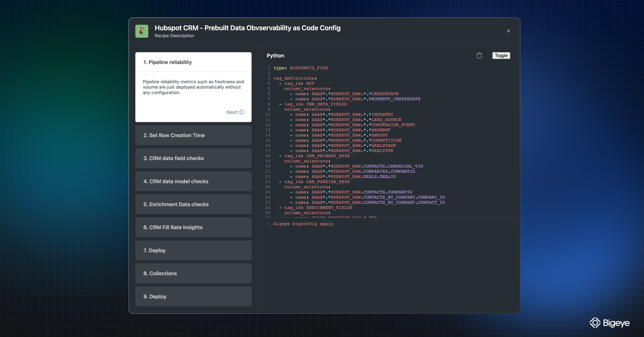Click the 'tag_id: CRM_PRIMARY_KEYS' line
Image resolution: width=644 pixels, height=337 pixels.
coord(314,156)
